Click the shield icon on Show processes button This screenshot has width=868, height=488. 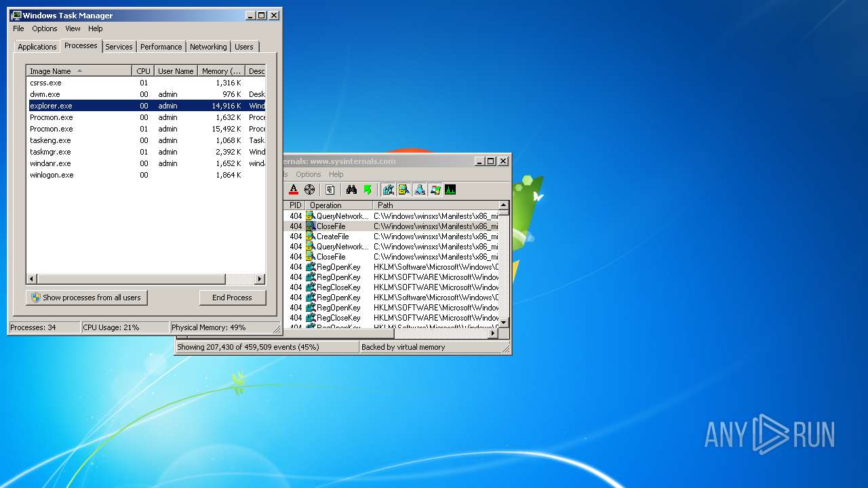36,298
